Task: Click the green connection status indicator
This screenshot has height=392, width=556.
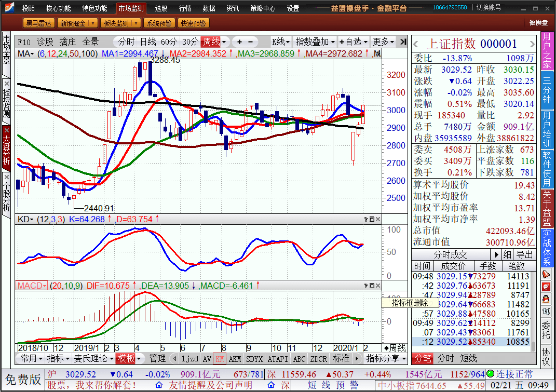Action: (491, 373)
